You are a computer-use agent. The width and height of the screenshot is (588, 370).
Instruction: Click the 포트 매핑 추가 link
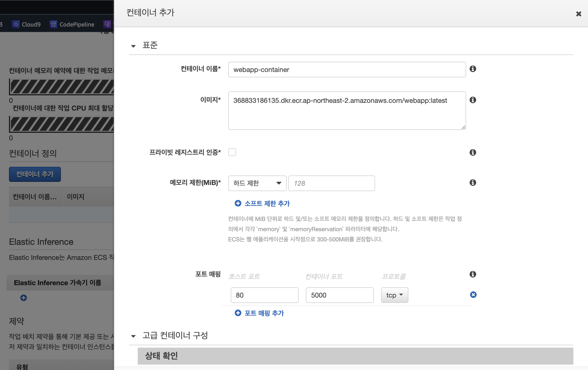[264, 313]
